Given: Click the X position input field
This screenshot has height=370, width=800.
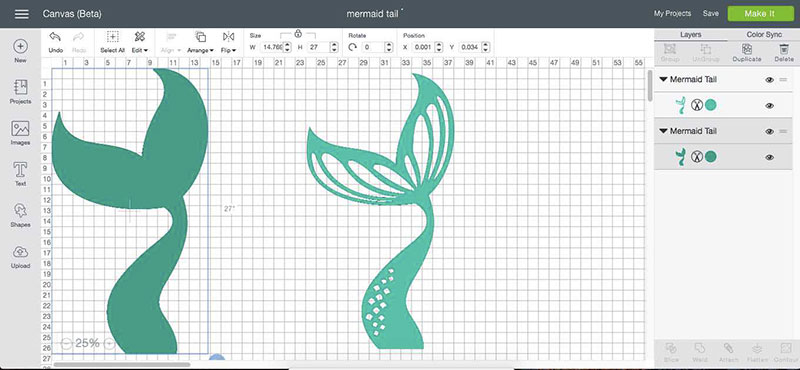Looking at the screenshot, I should click(x=424, y=47).
